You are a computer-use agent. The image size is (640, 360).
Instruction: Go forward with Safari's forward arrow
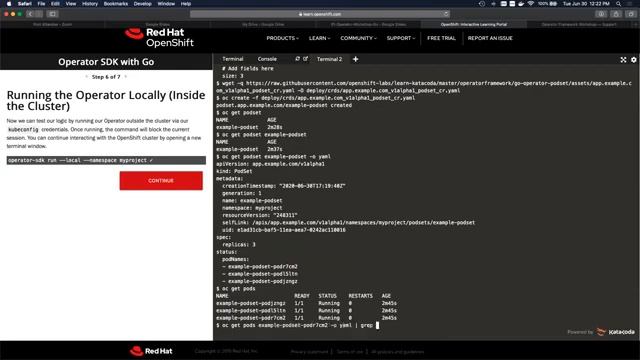tap(39, 14)
